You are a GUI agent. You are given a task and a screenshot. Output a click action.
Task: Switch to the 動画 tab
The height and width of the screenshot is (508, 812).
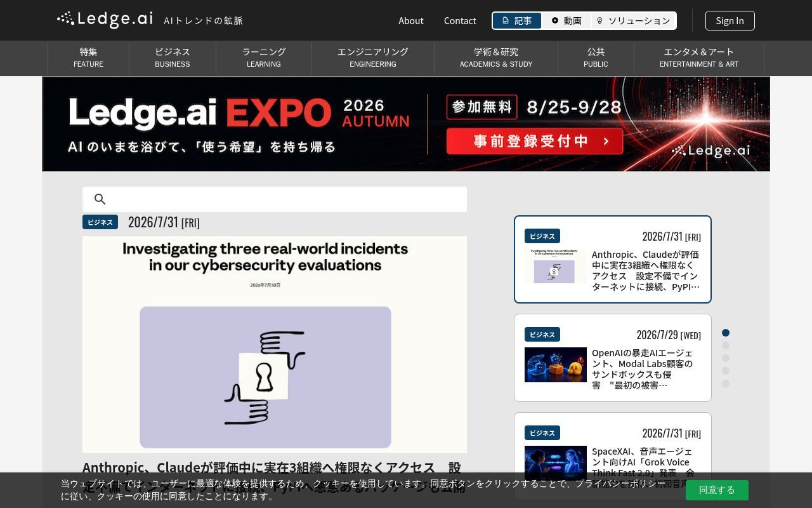(566, 20)
